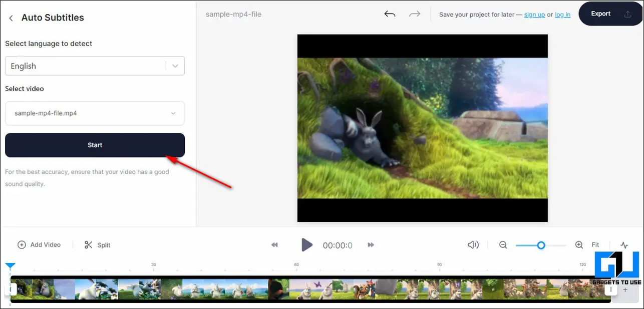
Task: Click the timeline zoom slider handle
Action: click(x=541, y=245)
